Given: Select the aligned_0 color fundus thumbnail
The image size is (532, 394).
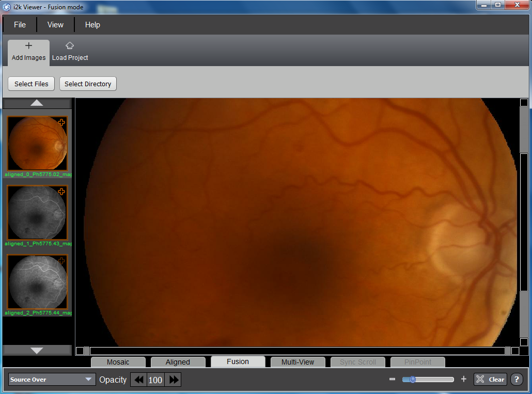Looking at the screenshot, I should click(37, 143).
